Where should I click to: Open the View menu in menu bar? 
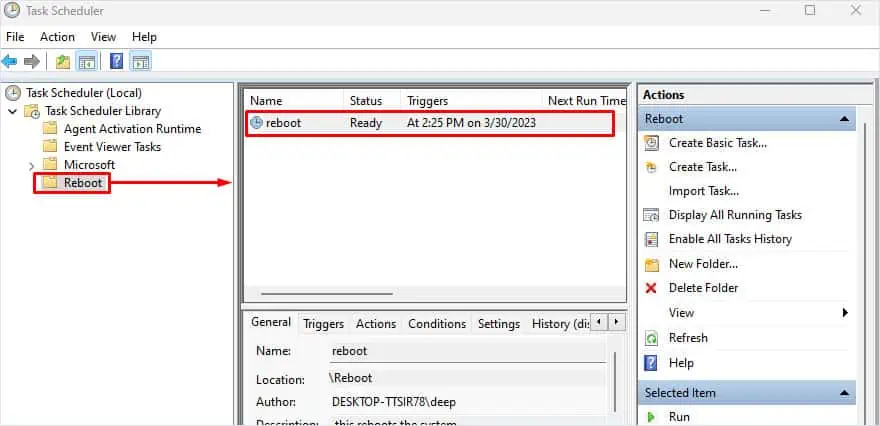(103, 37)
